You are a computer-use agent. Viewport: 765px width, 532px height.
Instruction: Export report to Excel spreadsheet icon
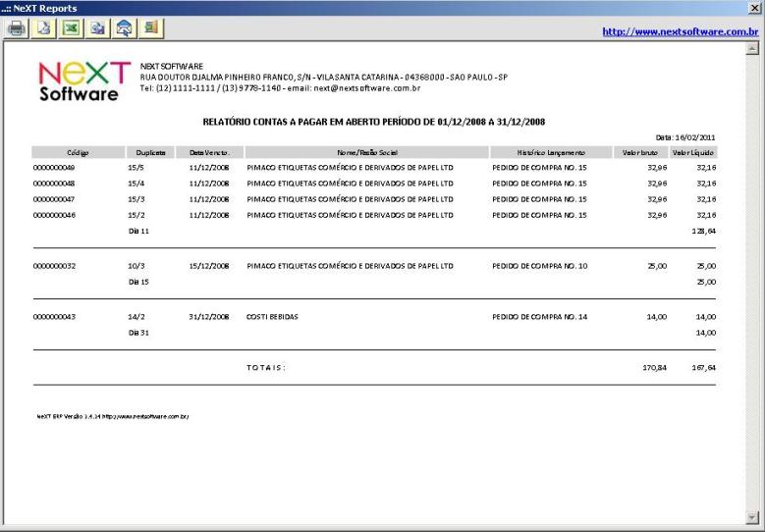click(71, 28)
